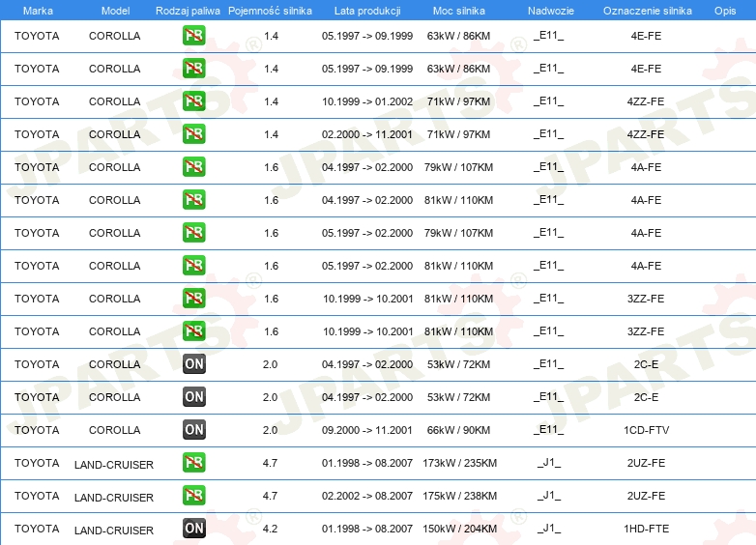The width and height of the screenshot is (756, 545).
Task: Click the _J1_ body cell in the 1HD-FTE row
Action: click(549, 529)
